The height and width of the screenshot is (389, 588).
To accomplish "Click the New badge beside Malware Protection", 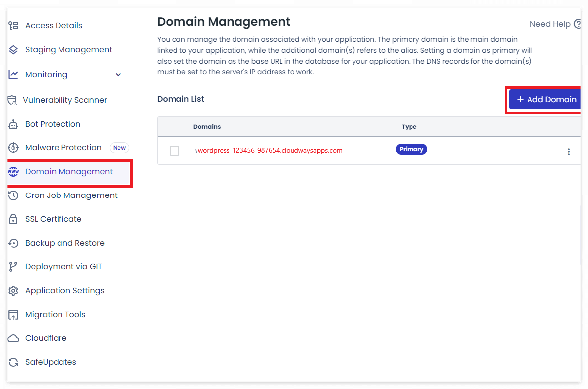I will tap(119, 148).
